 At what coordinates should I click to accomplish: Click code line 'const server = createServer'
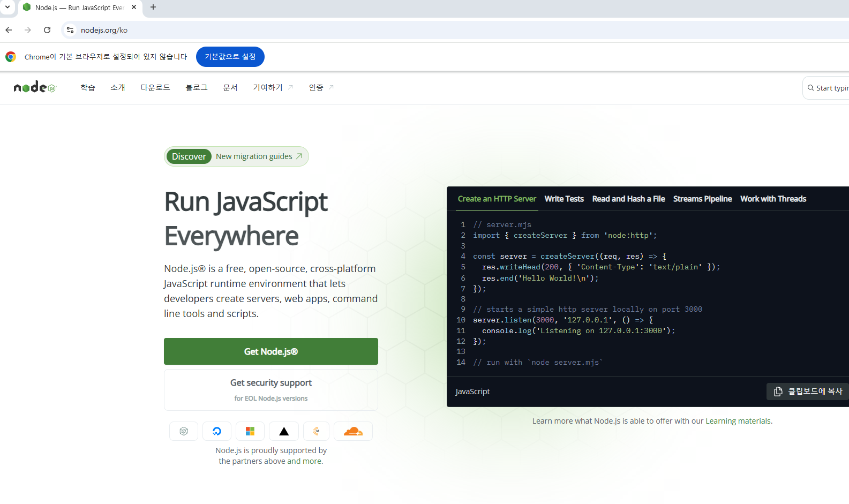pyautogui.click(x=569, y=256)
